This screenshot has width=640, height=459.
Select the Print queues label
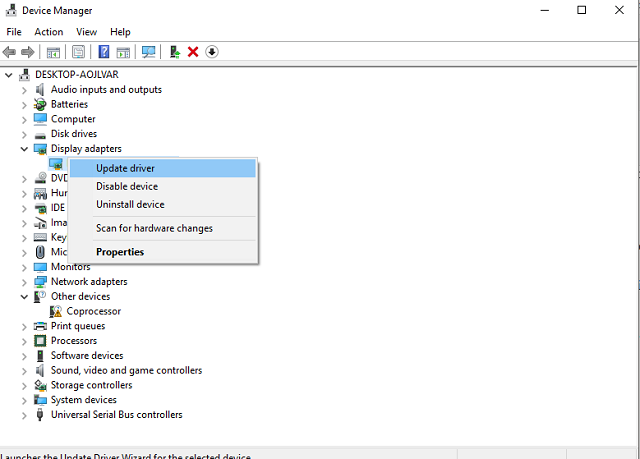coord(78,326)
